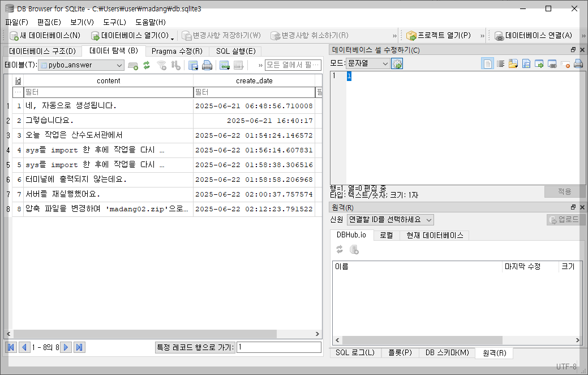The width and height of the screenshot is (588, 375).
Task: Expand the project toolbar overflow chevron
Action: 482,36
